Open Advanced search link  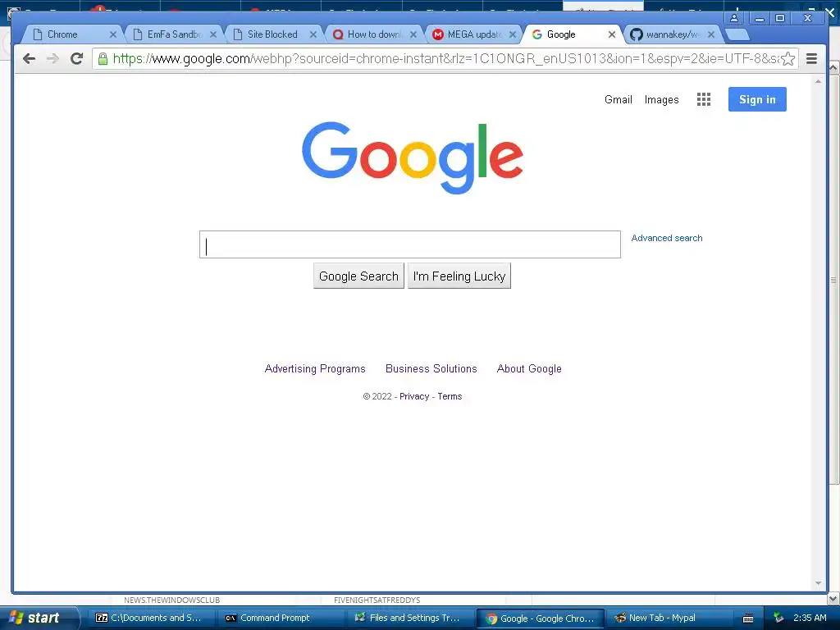tap(666, 238)
